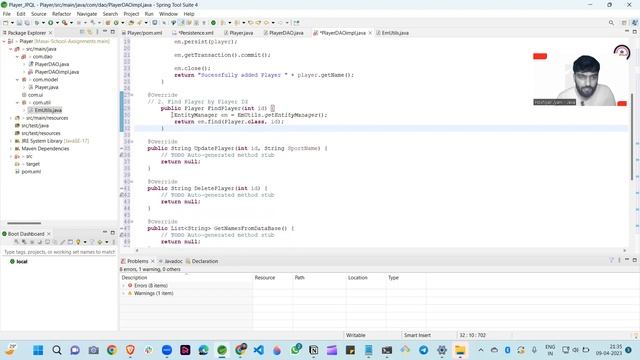The image size is (640, 360).
Task: Open Perspective icon at the toolbar's right end
Action: pos(624,23)
